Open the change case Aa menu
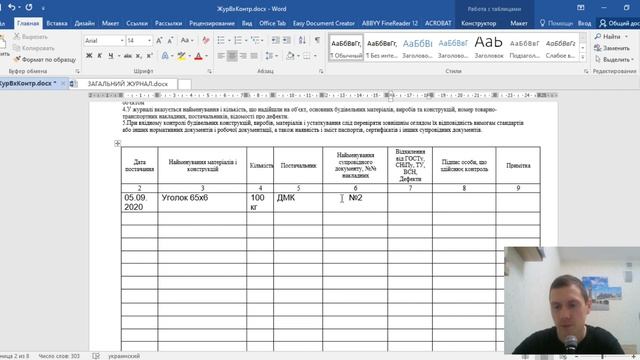This screenshot has height=360, width=640. (187, 40)
